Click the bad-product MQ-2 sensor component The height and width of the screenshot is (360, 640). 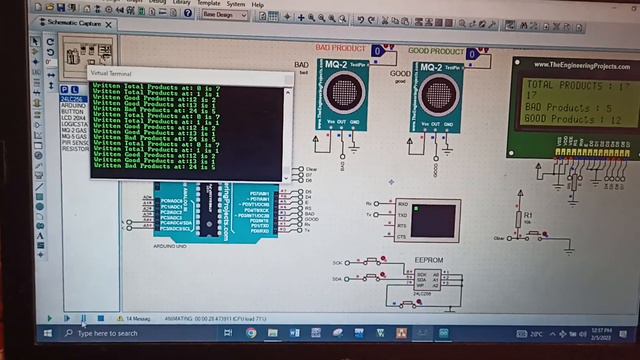click(343, 94)
